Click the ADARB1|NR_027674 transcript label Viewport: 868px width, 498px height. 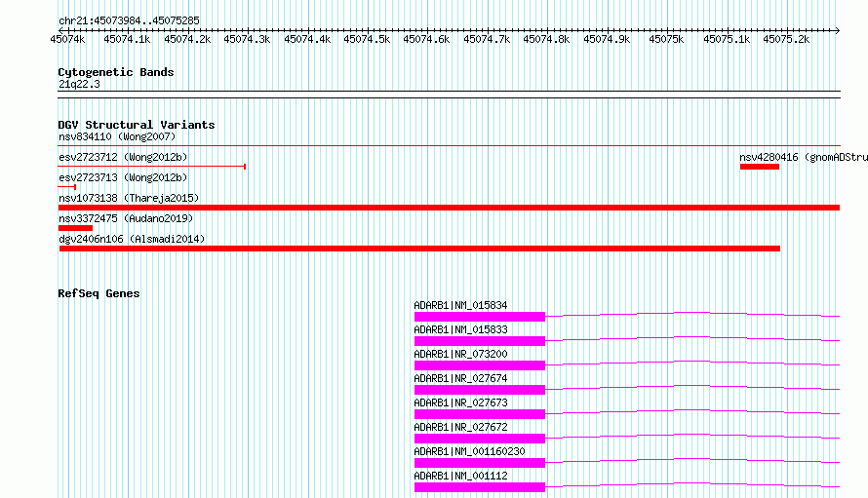(x=460, y=378)
